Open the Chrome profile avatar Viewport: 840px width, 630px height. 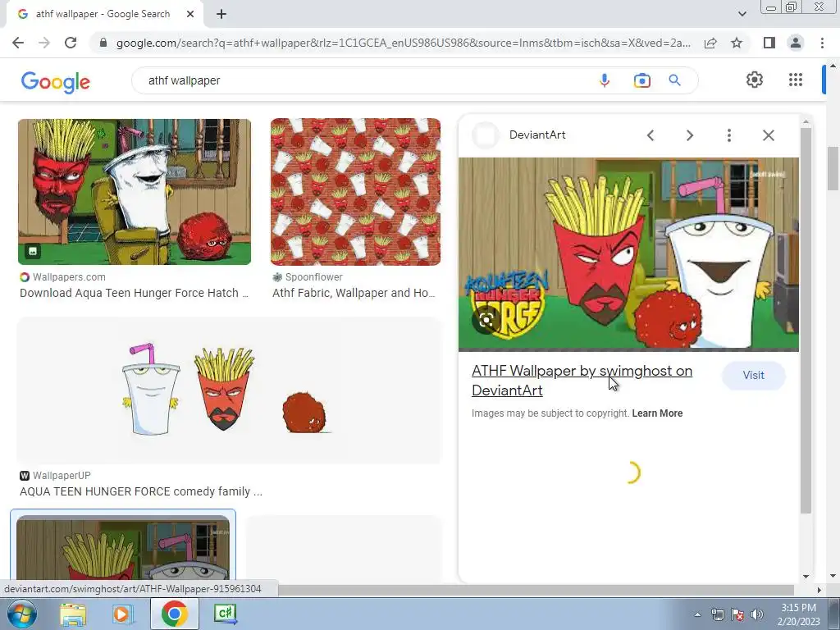796,43
